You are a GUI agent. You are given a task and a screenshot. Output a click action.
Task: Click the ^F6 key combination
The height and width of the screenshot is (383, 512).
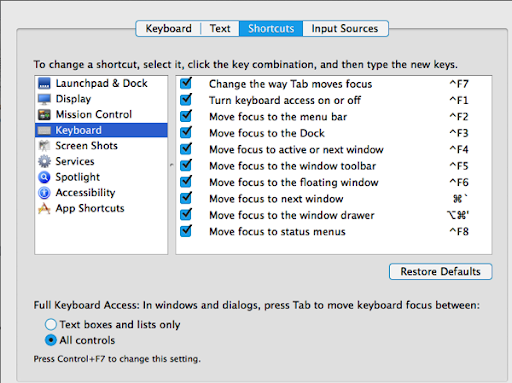click(x=459, y=182)
